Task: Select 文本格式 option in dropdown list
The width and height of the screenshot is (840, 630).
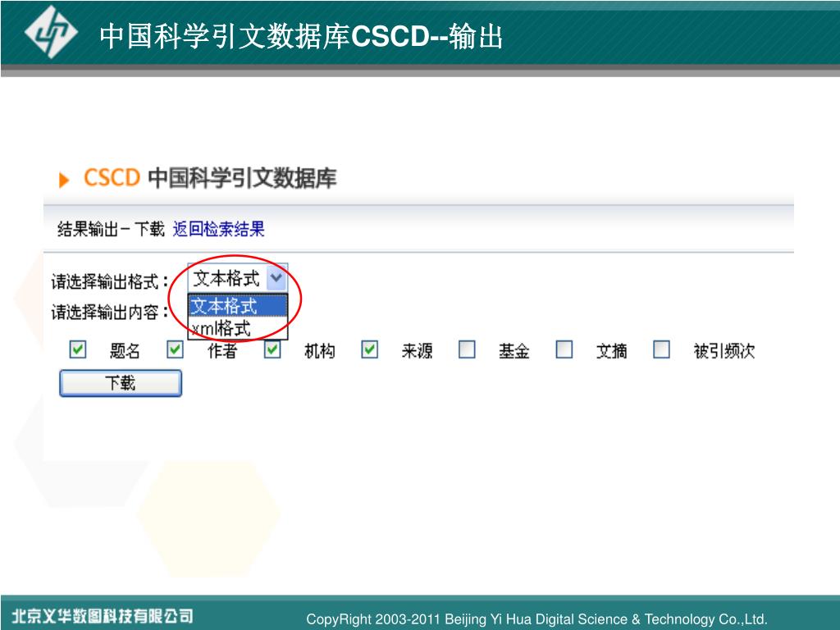Action: [x=238, y=306]
